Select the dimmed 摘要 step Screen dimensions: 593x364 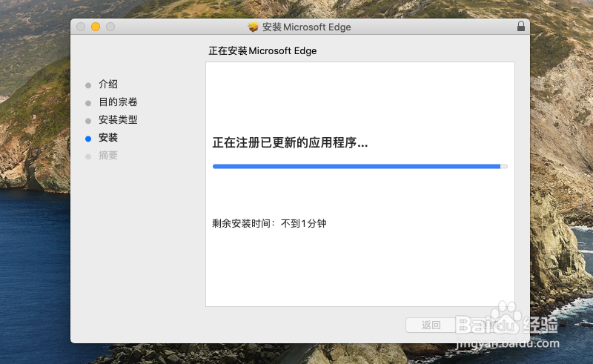coord(108,155)
